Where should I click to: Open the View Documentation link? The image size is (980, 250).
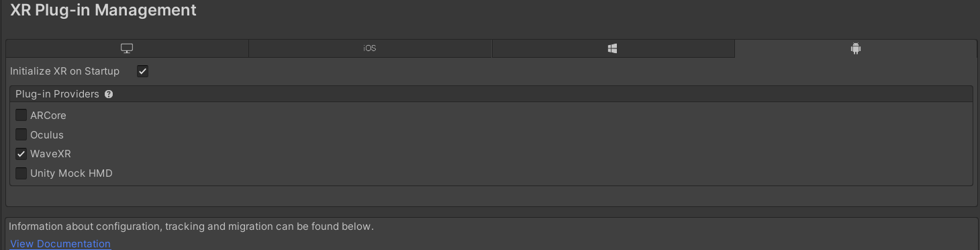tap(60, 244)
